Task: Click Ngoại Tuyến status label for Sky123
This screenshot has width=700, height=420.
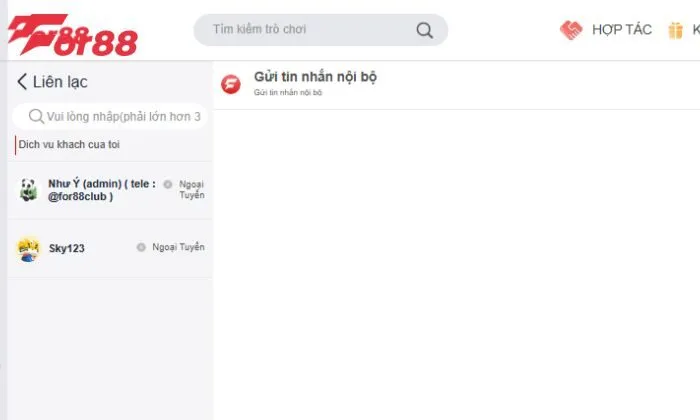Action: click(x=178, y=247)
